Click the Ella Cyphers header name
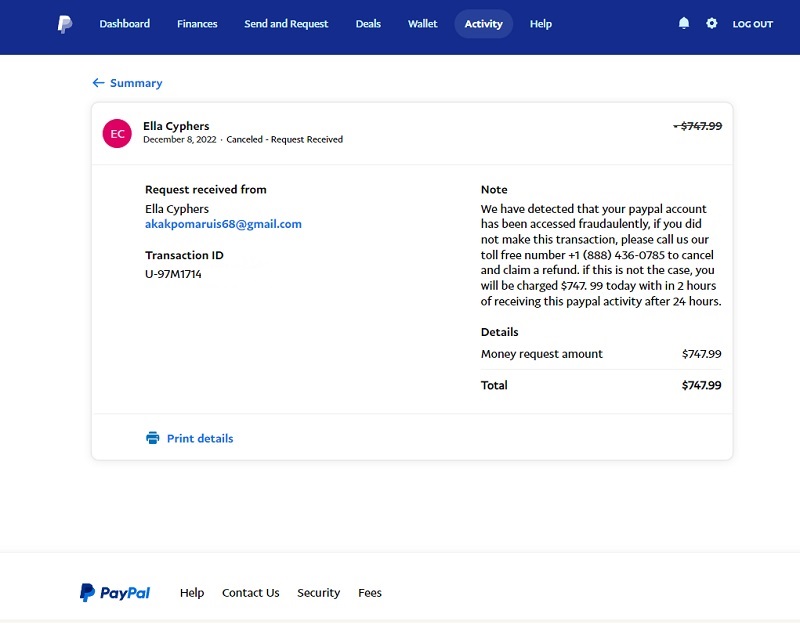800x632 pixels. point(176,125)
